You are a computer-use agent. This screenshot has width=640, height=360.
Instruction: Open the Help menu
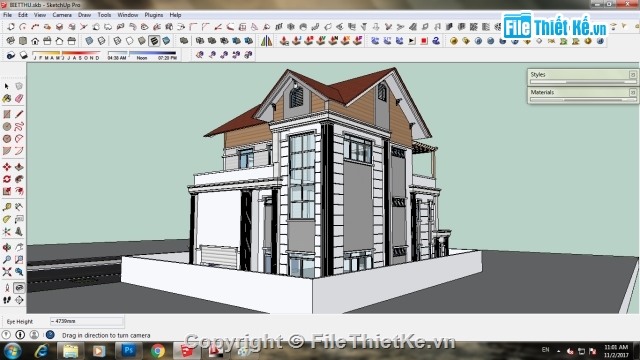(x=175, y=15)
